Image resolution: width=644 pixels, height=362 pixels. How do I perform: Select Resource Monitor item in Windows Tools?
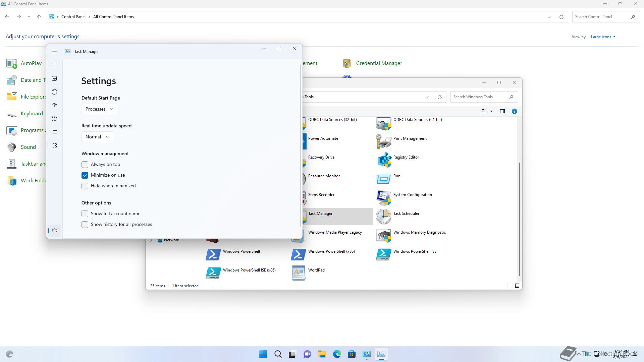[324, 176]
